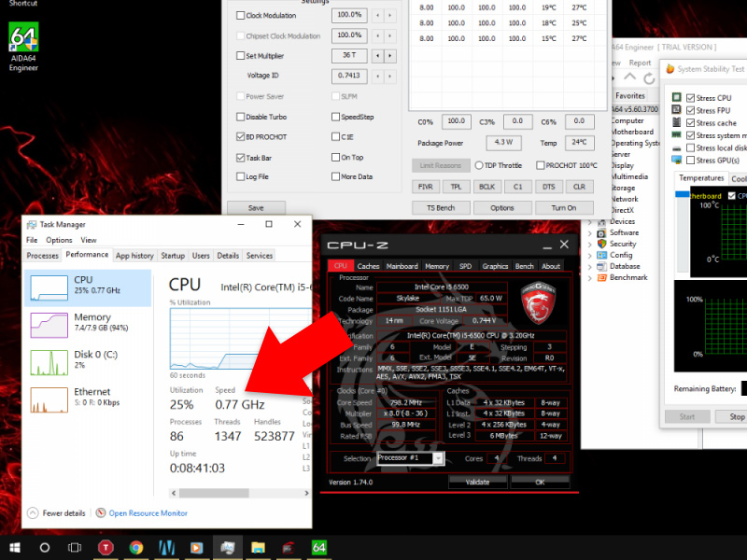Expand Database node in AIDA64 tree

pos(590,266)
